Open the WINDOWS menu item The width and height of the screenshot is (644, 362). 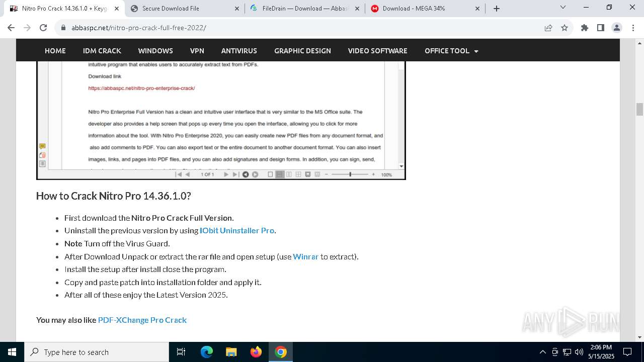click(155, 51)
